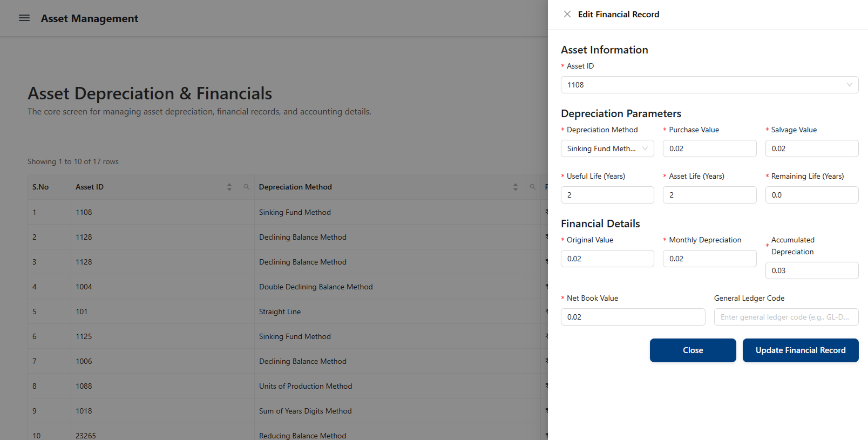Click the Asset ID column sort arrows

[x=229, y=187]
